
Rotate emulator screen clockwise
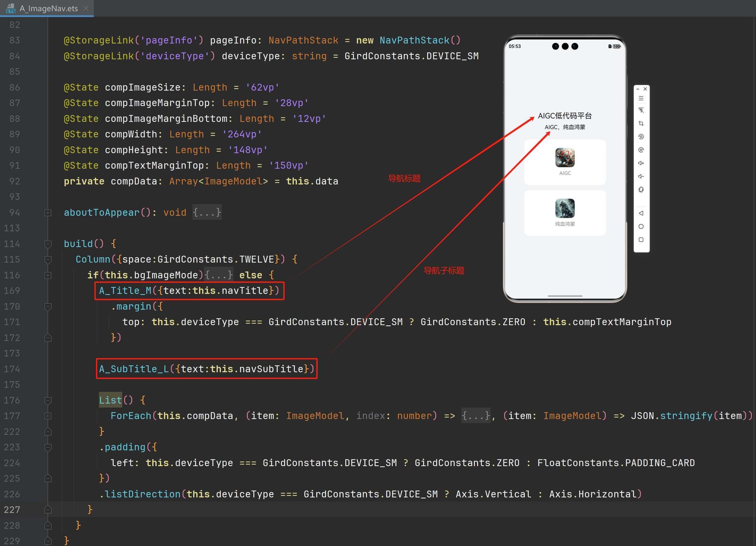point(641,150)
